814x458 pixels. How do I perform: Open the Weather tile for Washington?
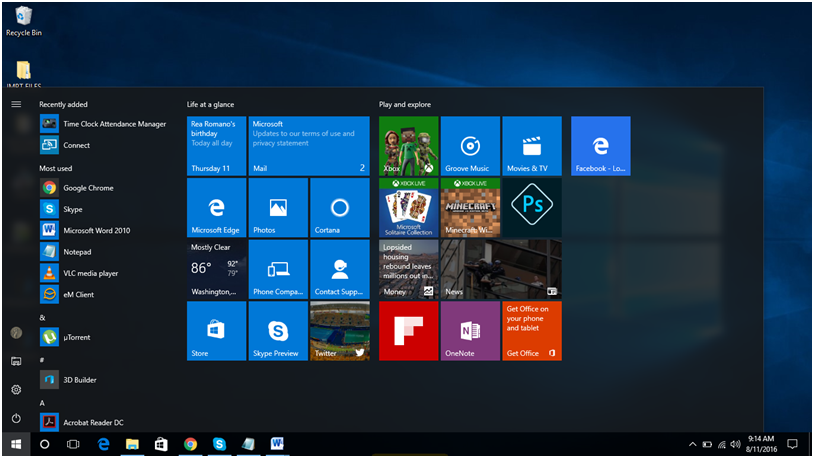point(216,269)
